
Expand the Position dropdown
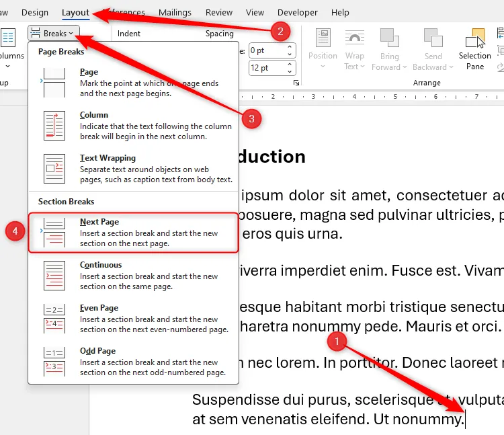click(323, 66)
